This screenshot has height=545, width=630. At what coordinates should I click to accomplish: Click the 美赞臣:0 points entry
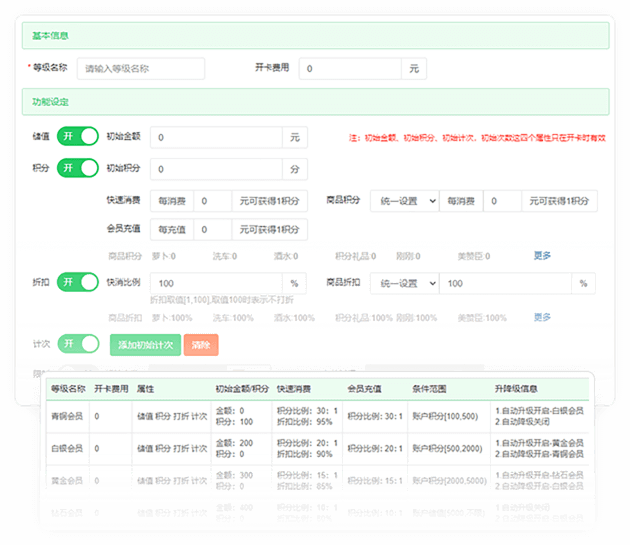click(x=474, y=256)
